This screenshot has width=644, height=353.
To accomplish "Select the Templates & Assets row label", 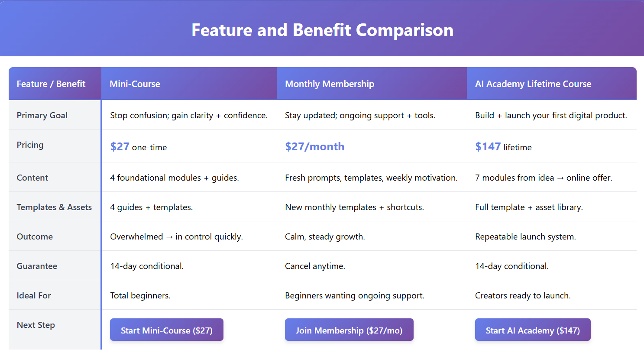I will click(54, 207).
